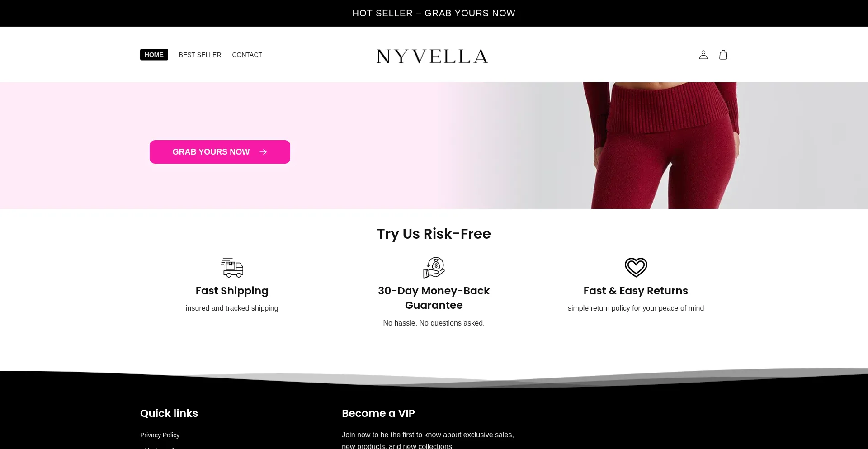Click the Hot Seller announcement banner
Viewport: 868px width, 449px height.
coord(434,13)
